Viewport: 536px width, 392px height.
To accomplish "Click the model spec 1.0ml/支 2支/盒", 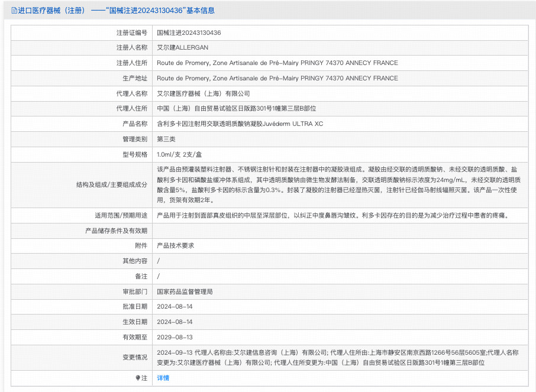I will (179, 154).
